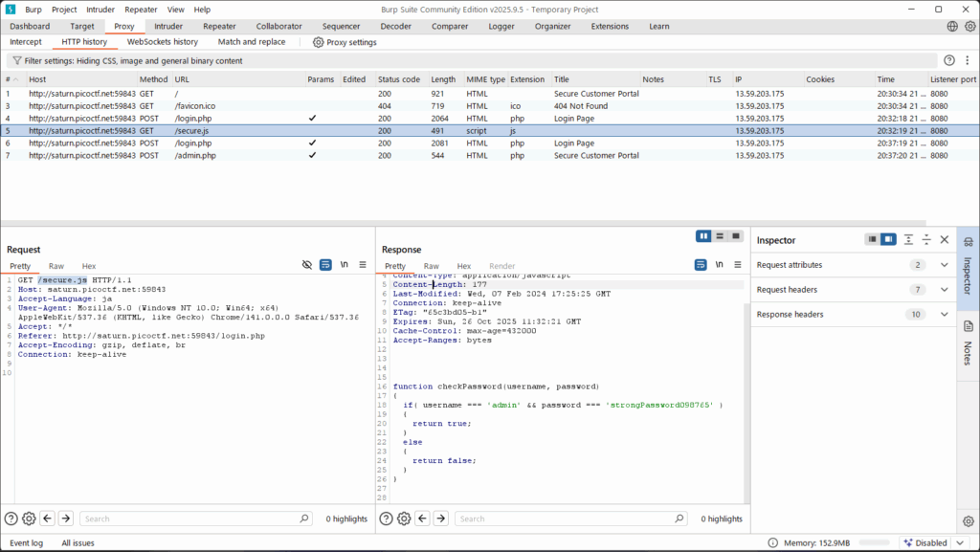The height and width of the screenshot is (552, 980).
Task: Toggle non-printable characters (\n) in Response panel
Action: (719, 265)
